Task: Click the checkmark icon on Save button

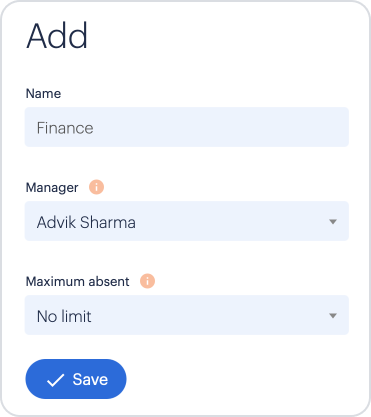Action: (x=55, y=380)
